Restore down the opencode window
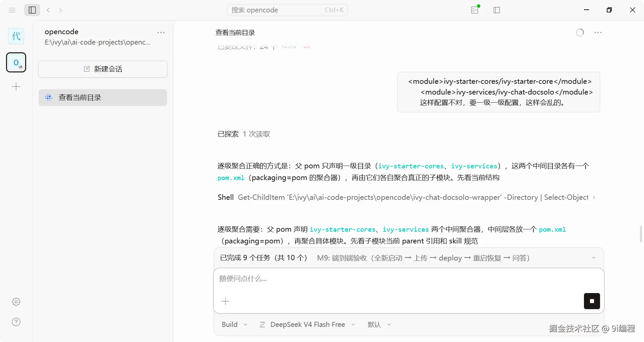 coord(609,10)
